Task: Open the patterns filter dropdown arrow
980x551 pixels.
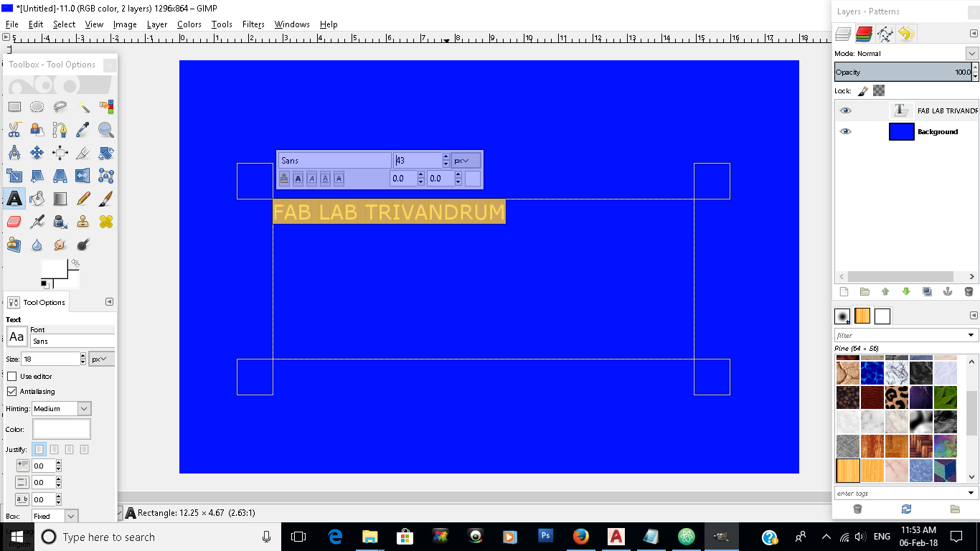Action: pos(971,335)
